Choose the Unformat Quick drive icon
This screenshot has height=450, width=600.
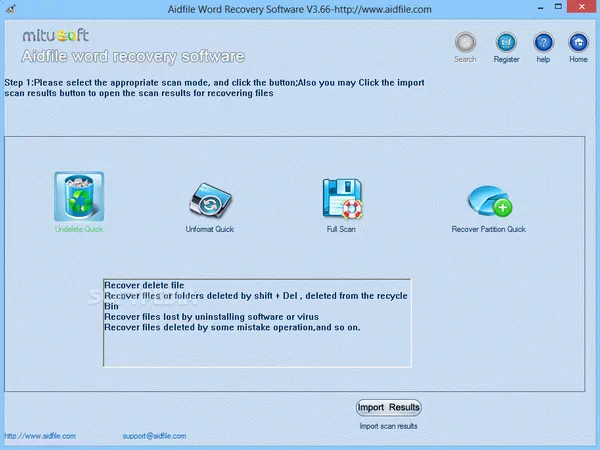coord(210,200)
